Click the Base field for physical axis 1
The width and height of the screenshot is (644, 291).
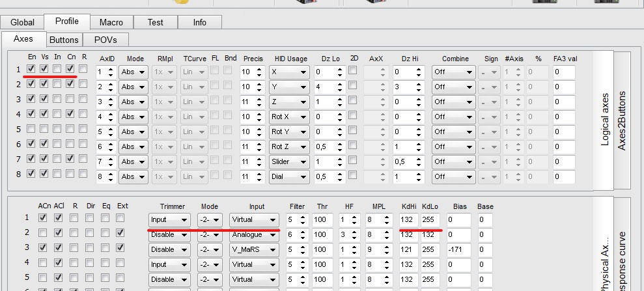(484, 220)
